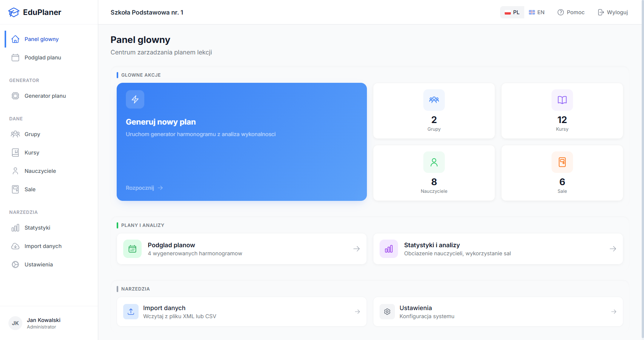
Task: Click the purple chart icon of Statystyki i analizy
Action: pyautogui.click(x=389, y=249)
